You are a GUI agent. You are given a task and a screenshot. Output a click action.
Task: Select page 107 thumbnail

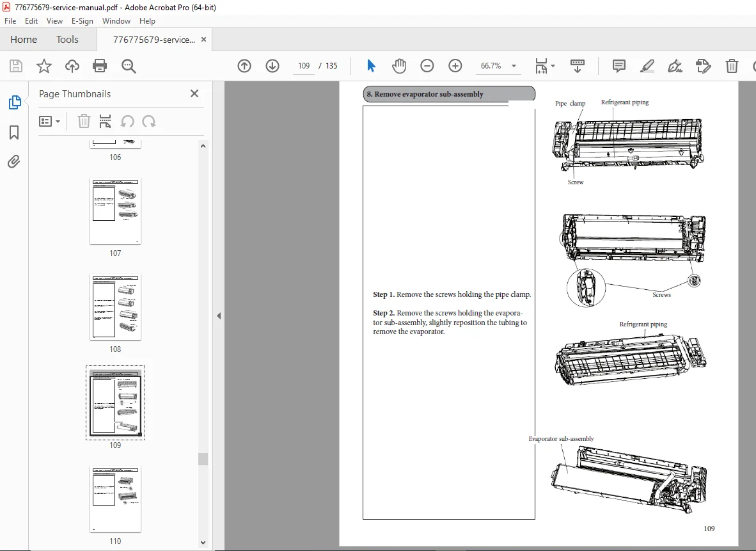115,211
